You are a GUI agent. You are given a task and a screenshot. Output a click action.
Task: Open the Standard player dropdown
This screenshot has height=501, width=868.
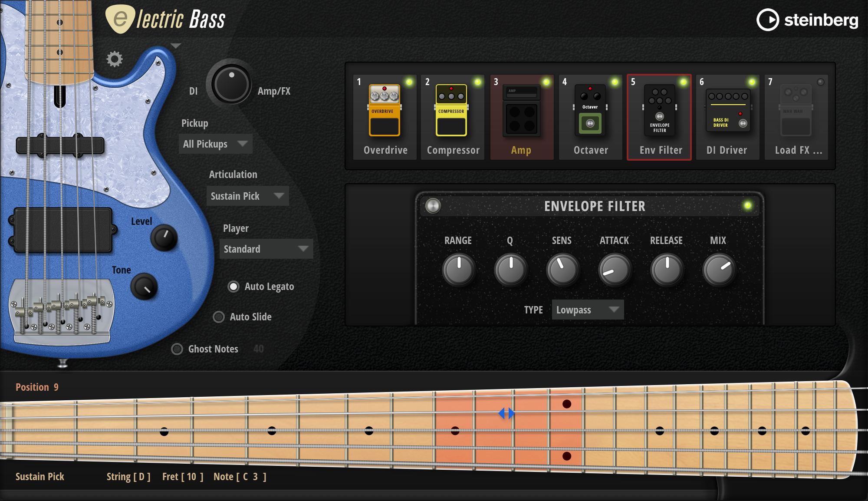[266, 249]
